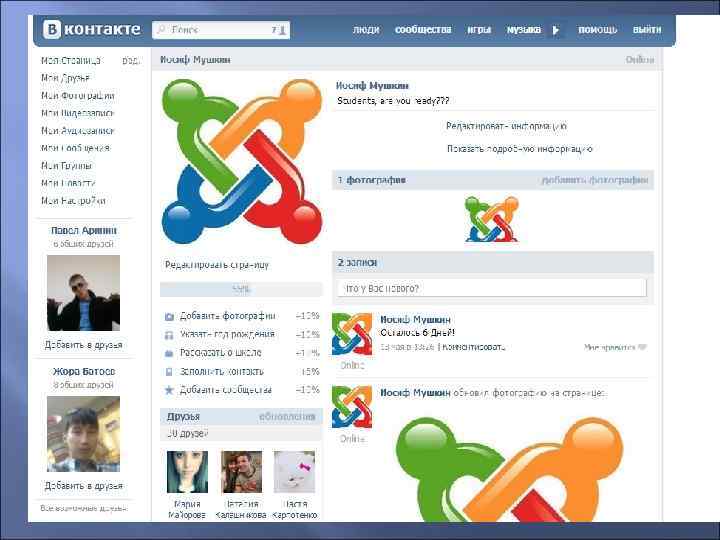Image resolution: width=720 pixels, height=540 pixels.
Task: Open the музыка header menu
Action: tap(523, 30)
